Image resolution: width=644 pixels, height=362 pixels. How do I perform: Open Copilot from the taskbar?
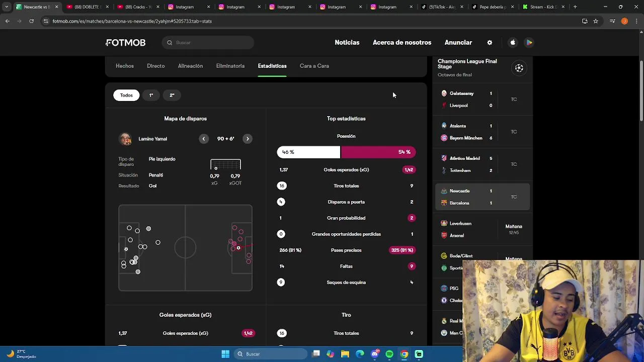pyautogui.click(x=331, y=354)
